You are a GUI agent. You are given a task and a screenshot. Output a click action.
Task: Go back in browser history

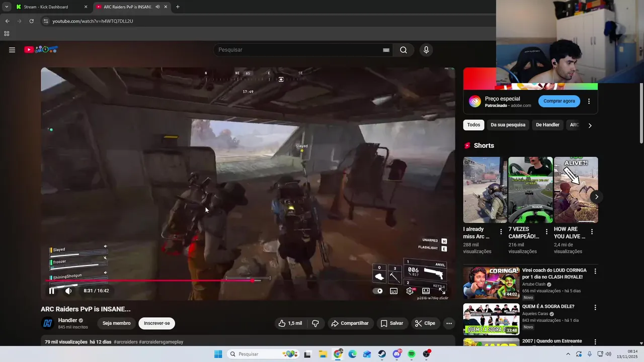(7, 21)
